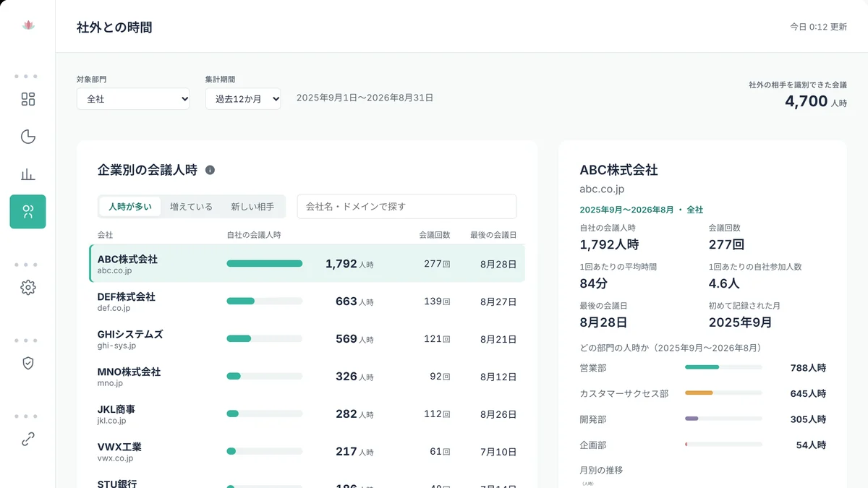Click the 788人時 value for 営業部
This screenshot has height=488, width=868.
pos(808,368)
